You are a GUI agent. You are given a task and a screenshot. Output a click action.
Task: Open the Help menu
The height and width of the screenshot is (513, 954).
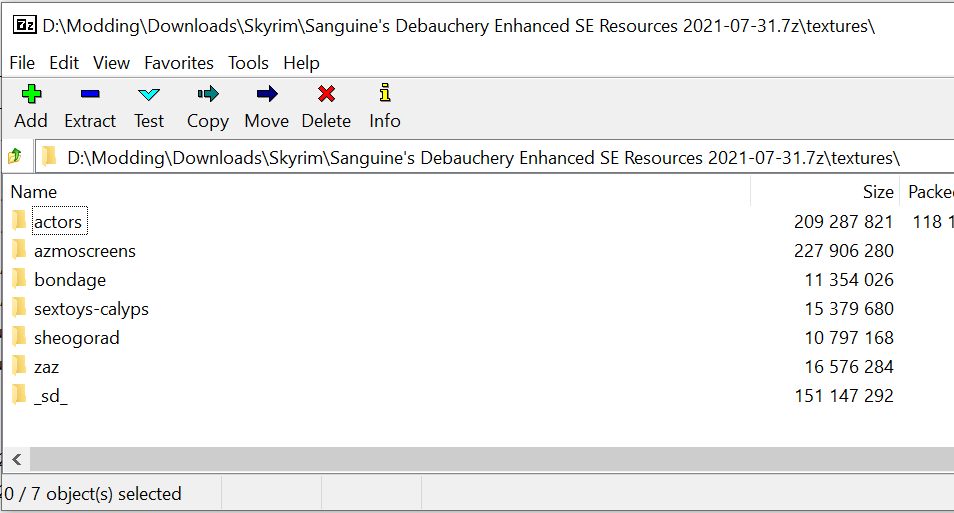pyautogui.click(x=301, y=63)
